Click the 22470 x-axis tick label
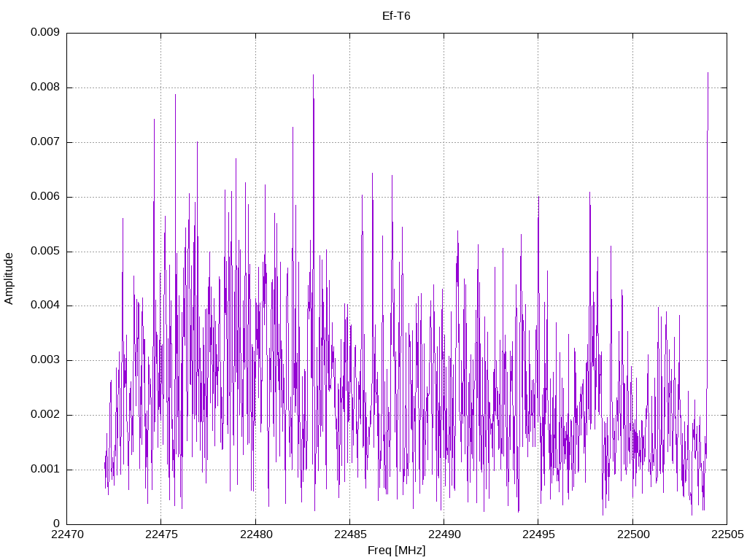This screenshot has height=560, width=747. (x=67, y=534)
